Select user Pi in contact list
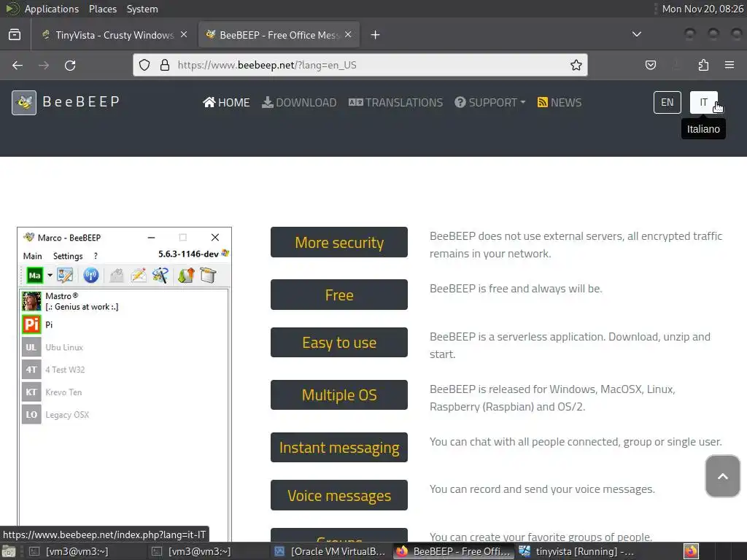The image size is (747, 560). [124, 324]
